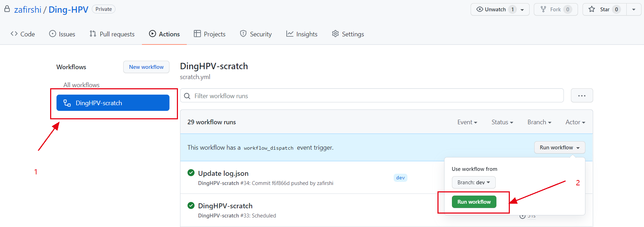Toggle the gray Run workflow dropdown
Screen dimensions: 644x227
(x=560, y=147)
